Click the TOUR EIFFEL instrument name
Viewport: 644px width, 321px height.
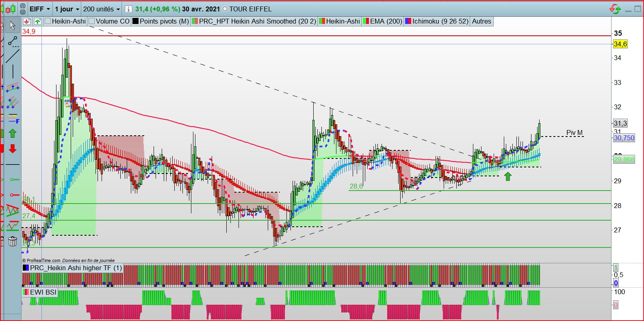tap(250, 9)
